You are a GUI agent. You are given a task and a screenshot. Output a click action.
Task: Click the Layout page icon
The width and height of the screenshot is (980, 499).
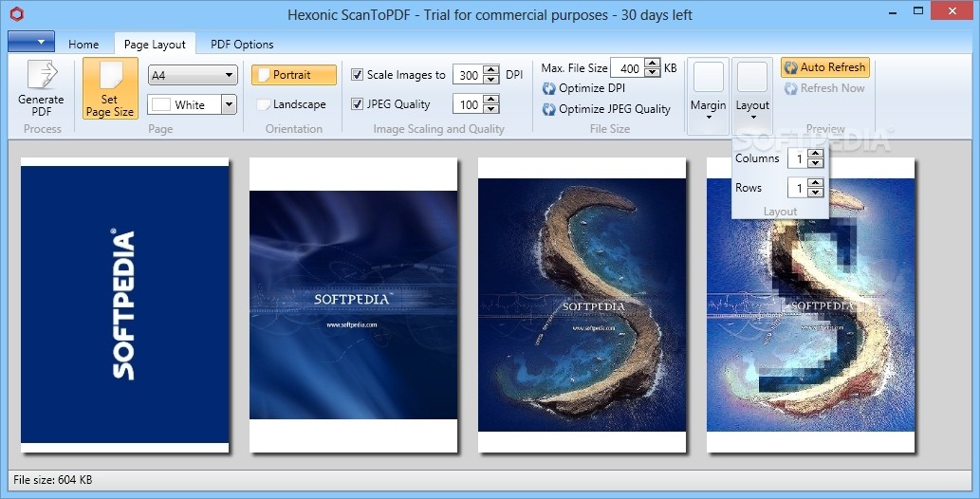pos(752,77)
